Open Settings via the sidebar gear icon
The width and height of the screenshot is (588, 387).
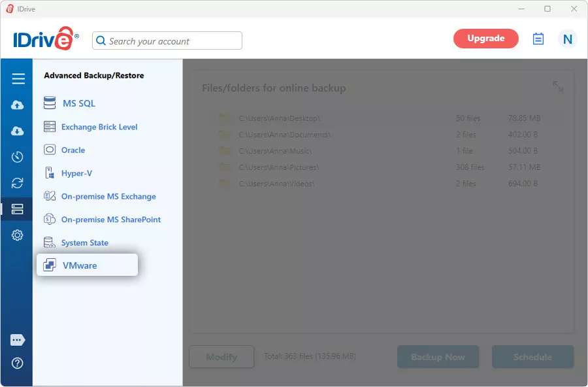[17, 235]
